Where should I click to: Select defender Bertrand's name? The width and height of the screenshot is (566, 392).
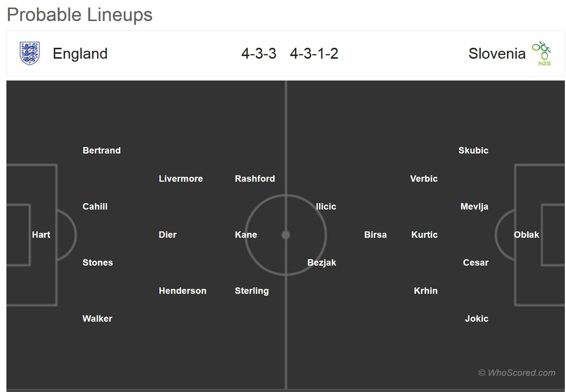tap(102, 150)
